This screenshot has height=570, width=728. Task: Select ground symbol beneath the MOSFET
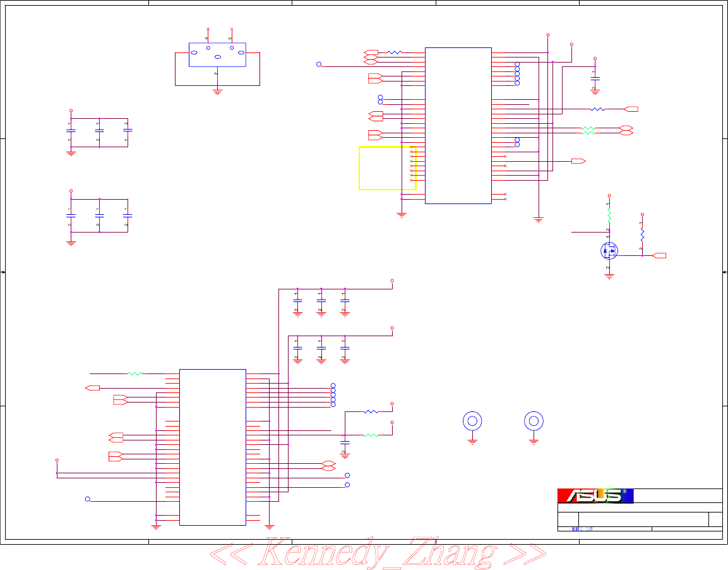(x=609, y=276)
